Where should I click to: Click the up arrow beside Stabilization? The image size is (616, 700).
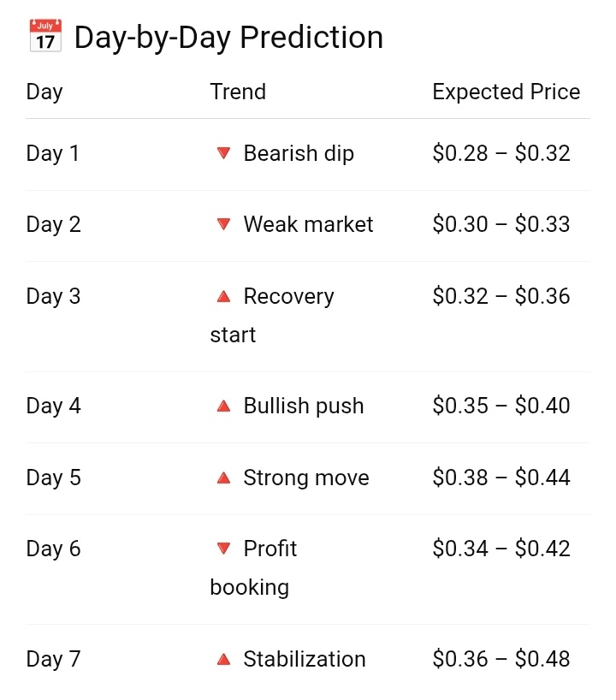coord(223,659)
